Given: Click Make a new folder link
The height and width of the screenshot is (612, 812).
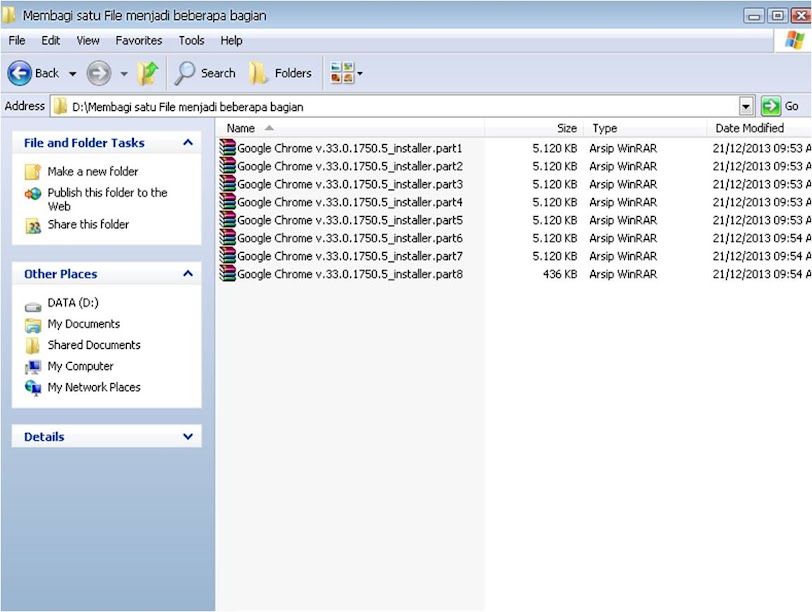Looking at the screenshot, I should point(93,171).
